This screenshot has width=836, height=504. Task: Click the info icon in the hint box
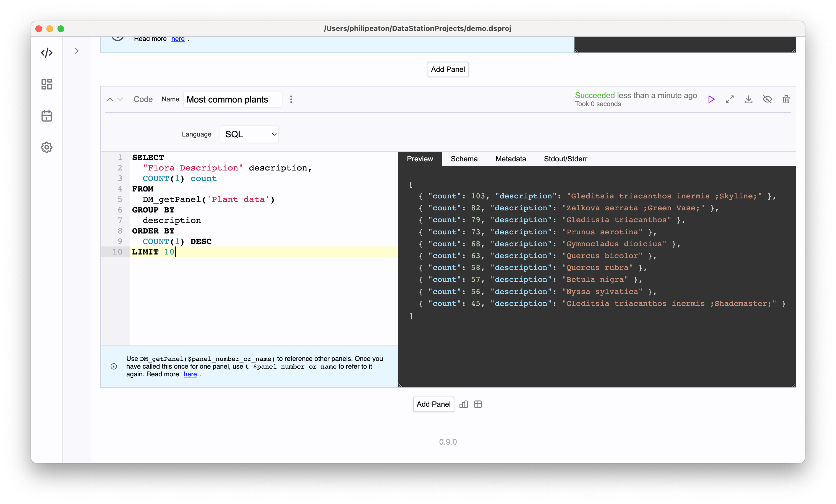click(x=114, y=366)
